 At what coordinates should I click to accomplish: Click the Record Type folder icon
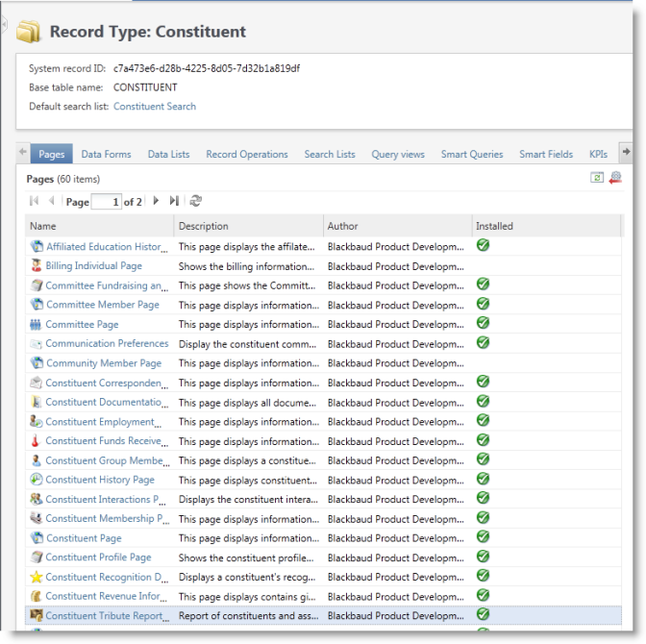click(30, 32)
